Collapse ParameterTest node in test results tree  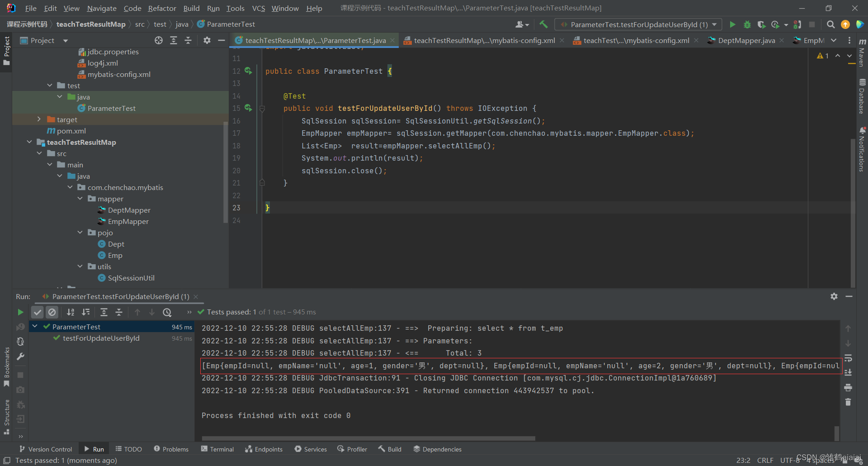[35, 326]
